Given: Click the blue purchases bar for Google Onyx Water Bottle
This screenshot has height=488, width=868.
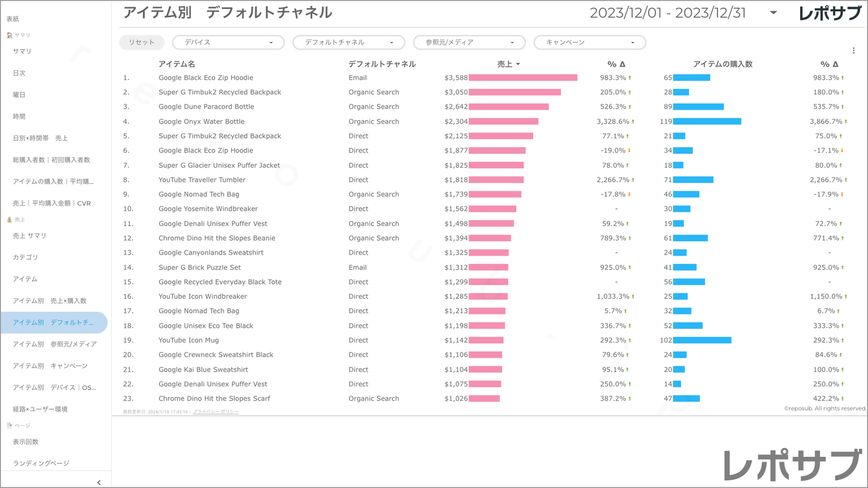Looking at the screenshot, I should (x=707, y=121).
